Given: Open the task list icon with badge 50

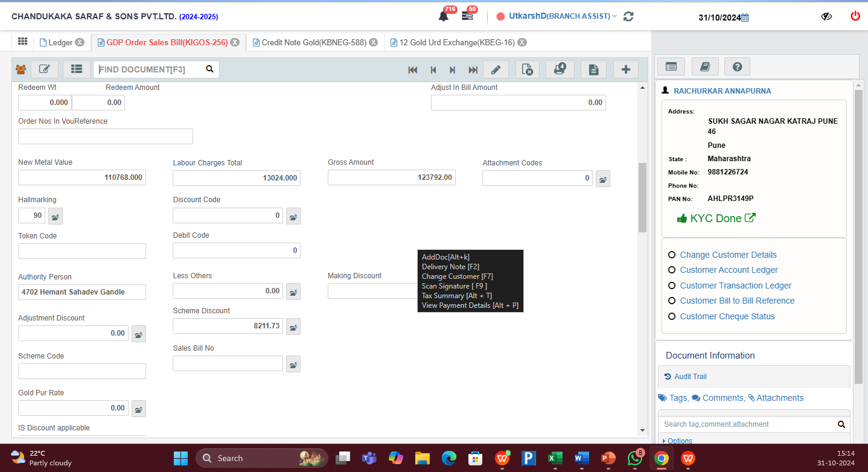Looking at the screenshot, I should click(467, 16).
